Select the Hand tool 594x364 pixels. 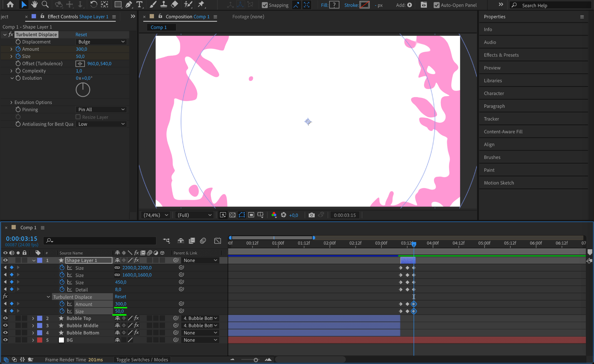tap(34, 4)
